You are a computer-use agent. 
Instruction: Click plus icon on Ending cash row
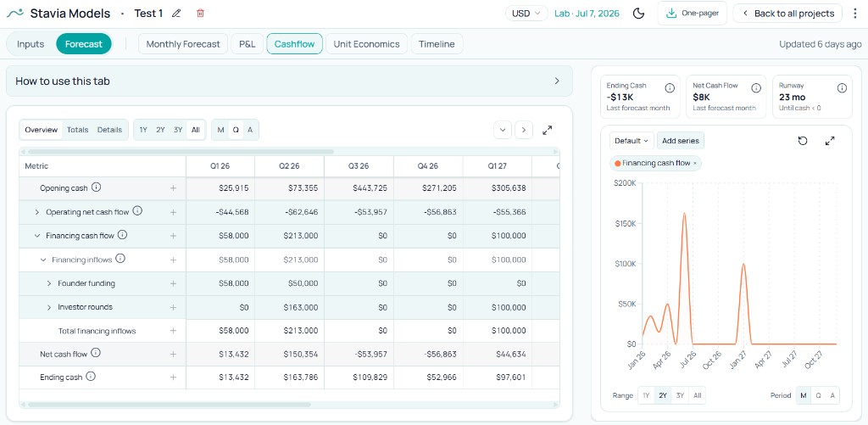[173, 377]
